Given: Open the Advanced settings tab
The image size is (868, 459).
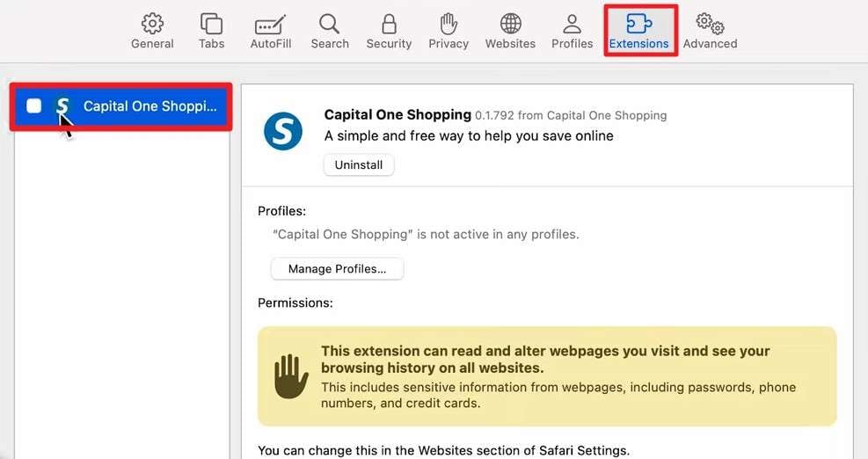Looking at the screenshot, I should tap(710, 31).
